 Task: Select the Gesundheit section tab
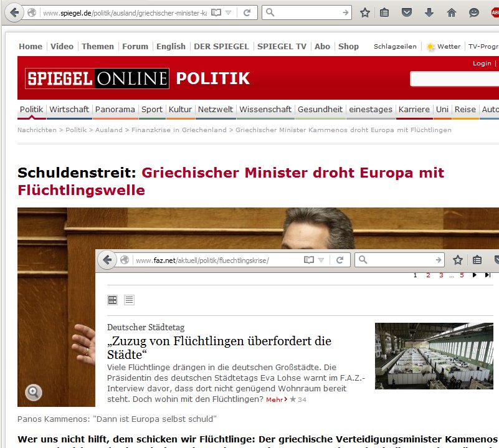[x=320, y=110]
